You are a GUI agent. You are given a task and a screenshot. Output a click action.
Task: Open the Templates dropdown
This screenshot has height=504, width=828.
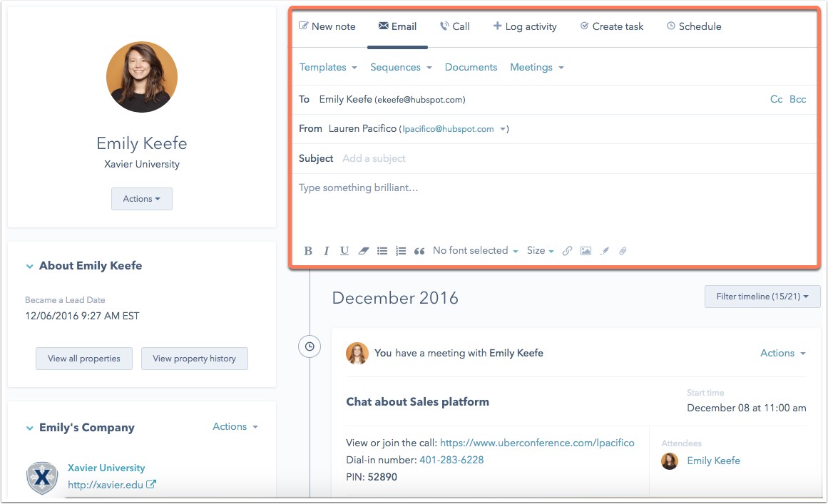pyautogui.click(x=329, y=68)
